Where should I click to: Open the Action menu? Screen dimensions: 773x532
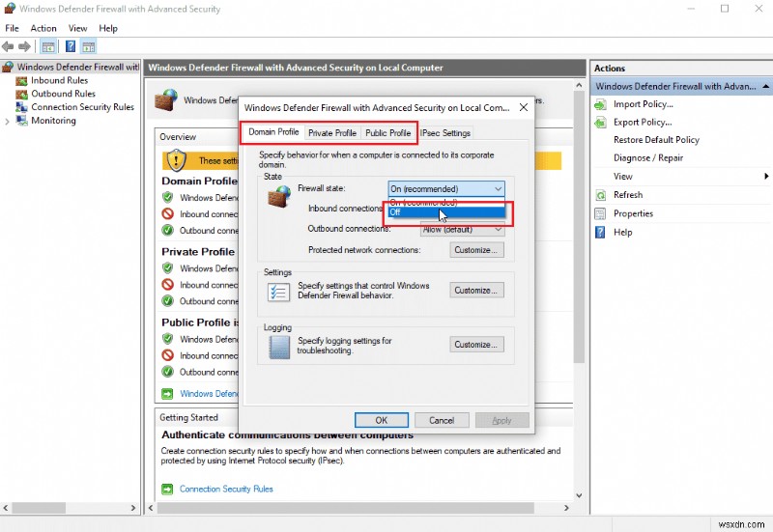[x=43, y=29]
